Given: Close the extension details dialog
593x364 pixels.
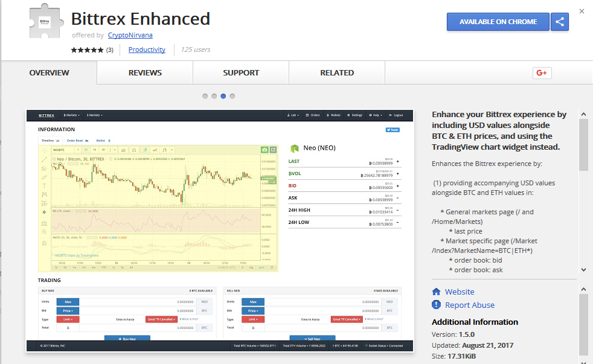Looking at the screenshot, I should point(582,11).
